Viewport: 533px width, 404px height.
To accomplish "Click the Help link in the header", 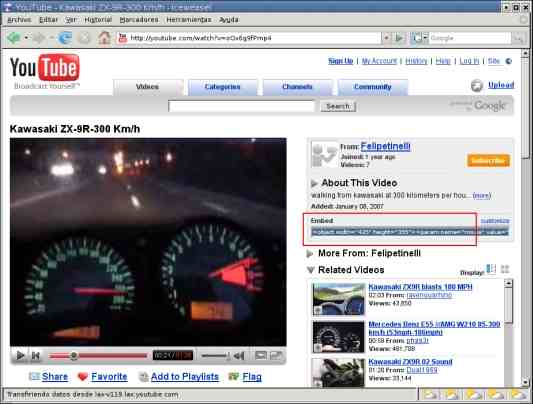I will pyautogui.click(x=443, y=61).
